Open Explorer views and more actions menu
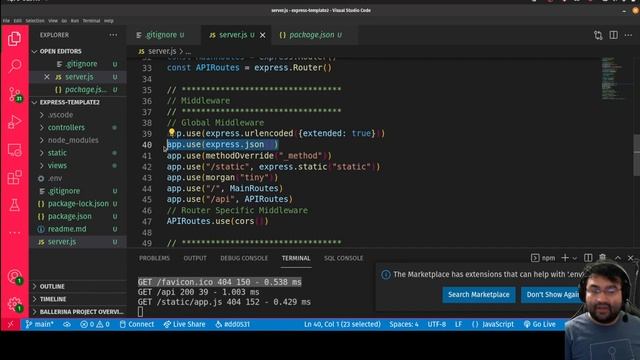 (113, 35)
